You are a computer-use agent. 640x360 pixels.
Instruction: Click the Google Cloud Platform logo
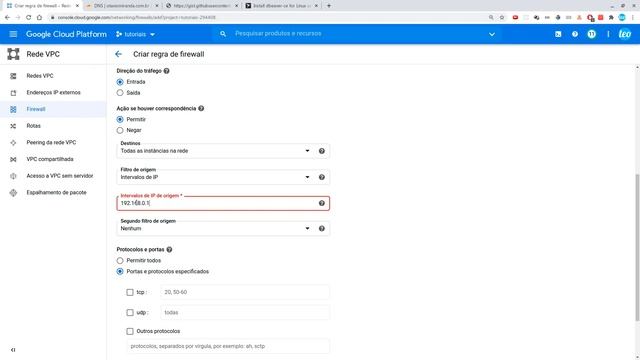click(66, 34)
